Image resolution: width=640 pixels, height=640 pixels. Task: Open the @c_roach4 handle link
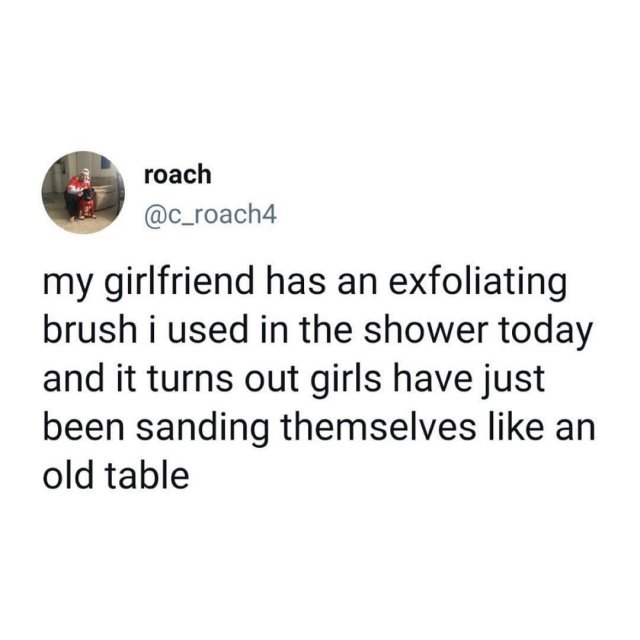point(210,214)
